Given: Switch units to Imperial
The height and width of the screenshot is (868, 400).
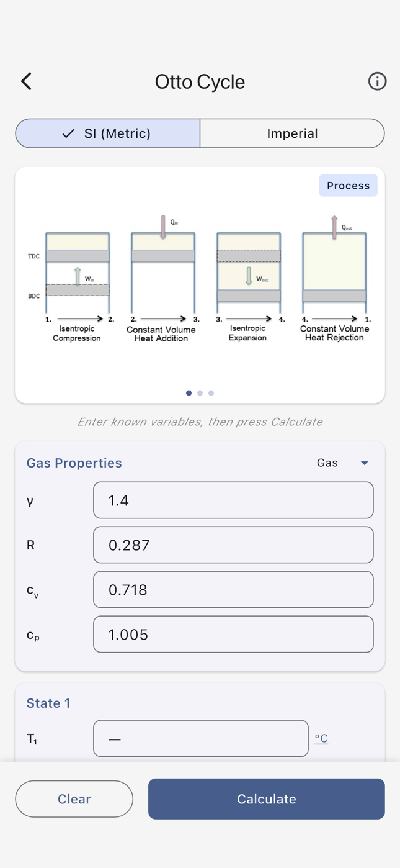Looking at the screenshot, I should [x=292, y=133].
